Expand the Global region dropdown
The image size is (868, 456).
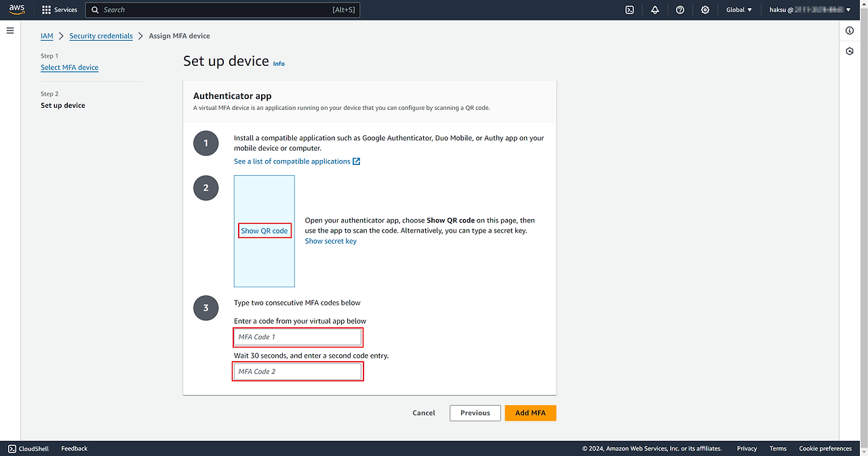click(739, 9)
